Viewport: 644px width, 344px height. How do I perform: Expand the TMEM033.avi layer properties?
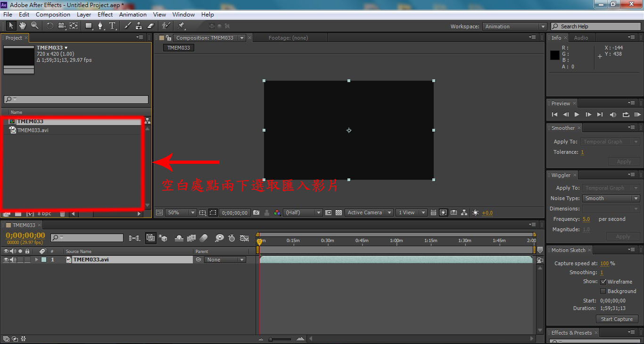(36, 260)
